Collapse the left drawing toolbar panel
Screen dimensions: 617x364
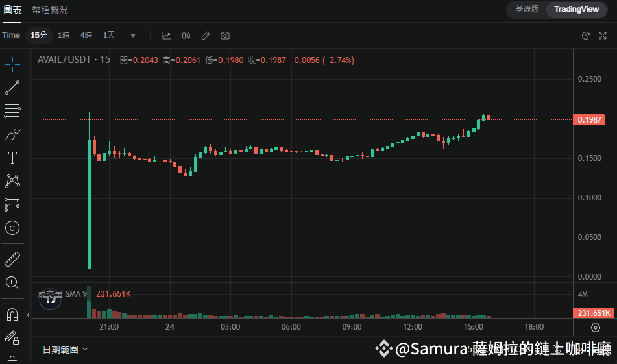[28, 315]
